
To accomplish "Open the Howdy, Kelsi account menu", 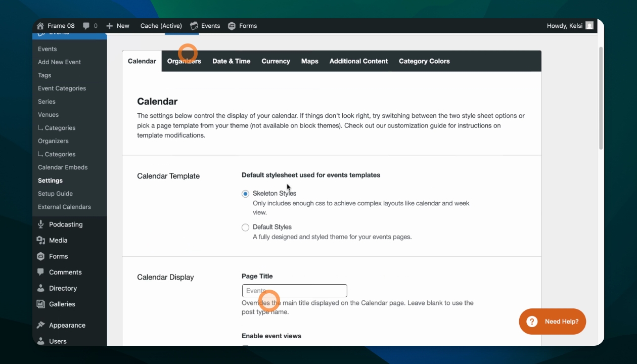I will [x=570, y=26].
